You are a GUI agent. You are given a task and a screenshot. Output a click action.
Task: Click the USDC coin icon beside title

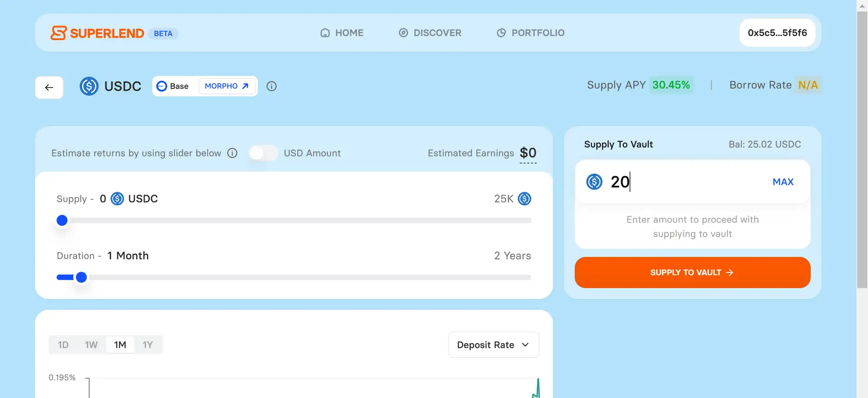[89, 86]
